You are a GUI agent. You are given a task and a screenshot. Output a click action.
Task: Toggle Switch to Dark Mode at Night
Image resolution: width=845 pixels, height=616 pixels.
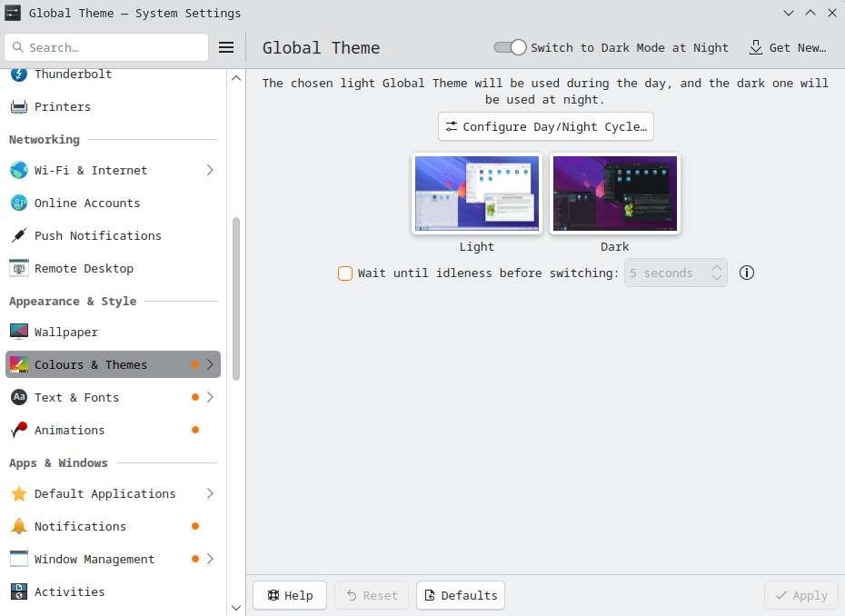click(510, 47)
